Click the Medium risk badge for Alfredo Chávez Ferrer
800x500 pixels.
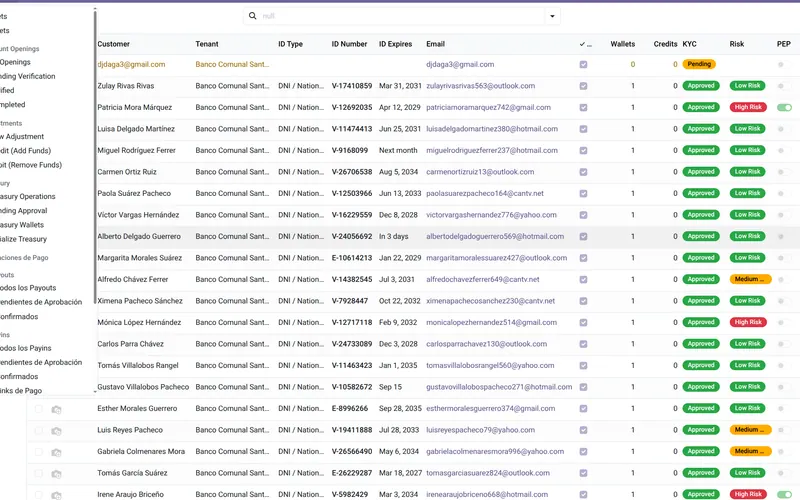pos(750,279)
